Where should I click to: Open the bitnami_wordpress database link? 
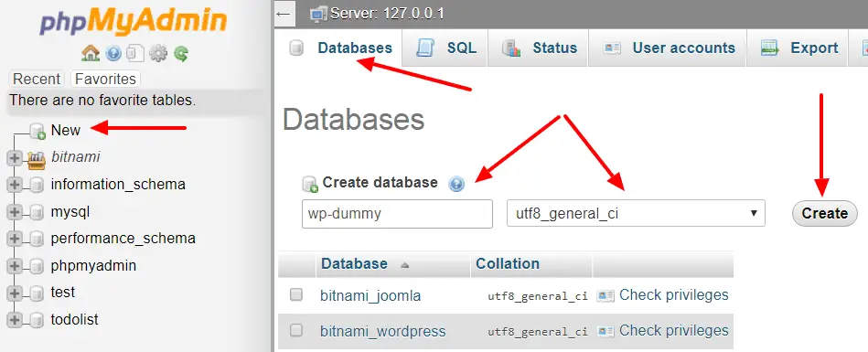tap(382, 332)
